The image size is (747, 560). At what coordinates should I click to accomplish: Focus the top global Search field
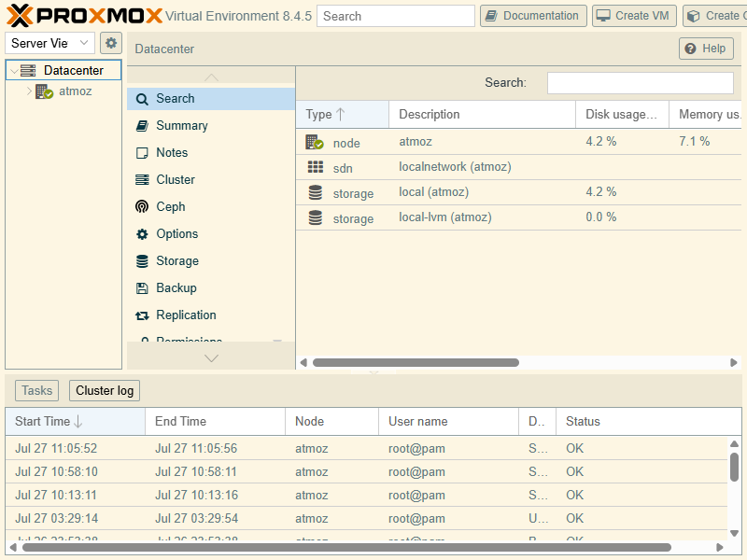click(x=395, y=16)
